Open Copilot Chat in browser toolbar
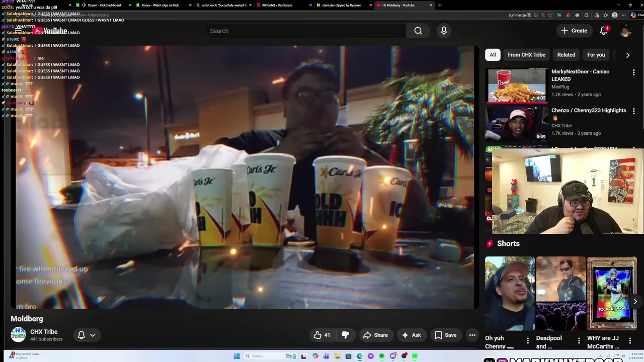This screenshot has height=362, width=644. click(x=636, y=15)
